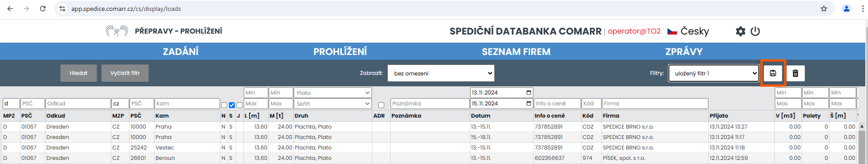The width and height of the screenshot is (868, 164).
Task: Open settings gear icon in header
Action: [741, 31]
